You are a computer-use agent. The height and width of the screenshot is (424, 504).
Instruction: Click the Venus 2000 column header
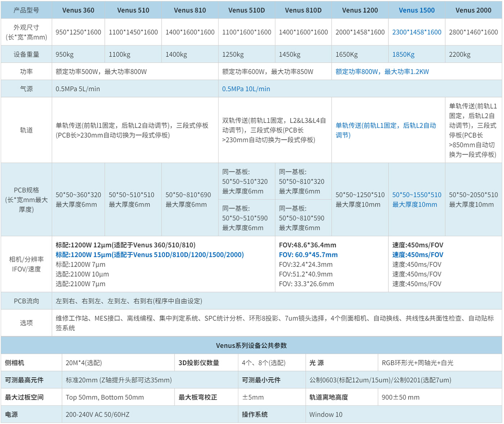[x=473, y=10]
